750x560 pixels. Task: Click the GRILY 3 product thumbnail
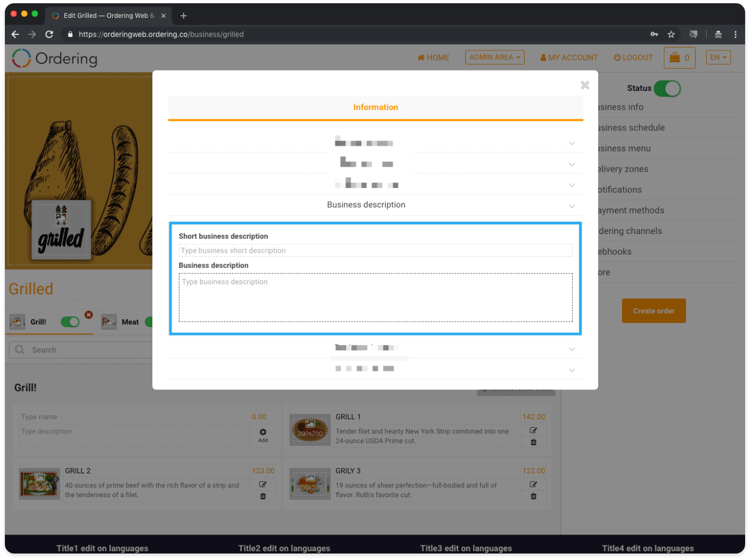310,484
